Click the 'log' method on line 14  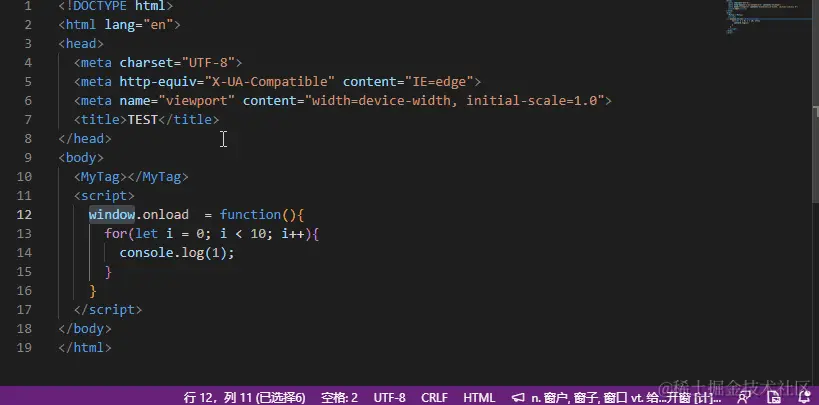click(193, 253)
